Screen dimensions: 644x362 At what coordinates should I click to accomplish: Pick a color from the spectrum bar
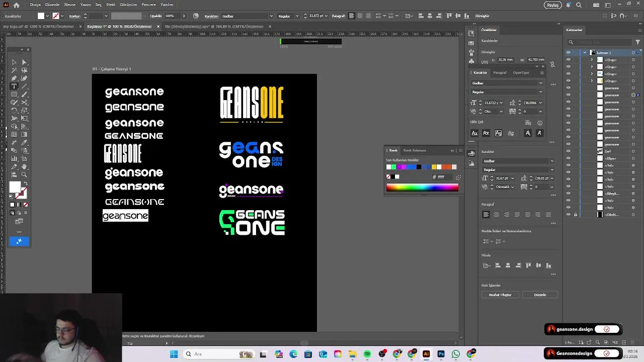pos(422,188)
